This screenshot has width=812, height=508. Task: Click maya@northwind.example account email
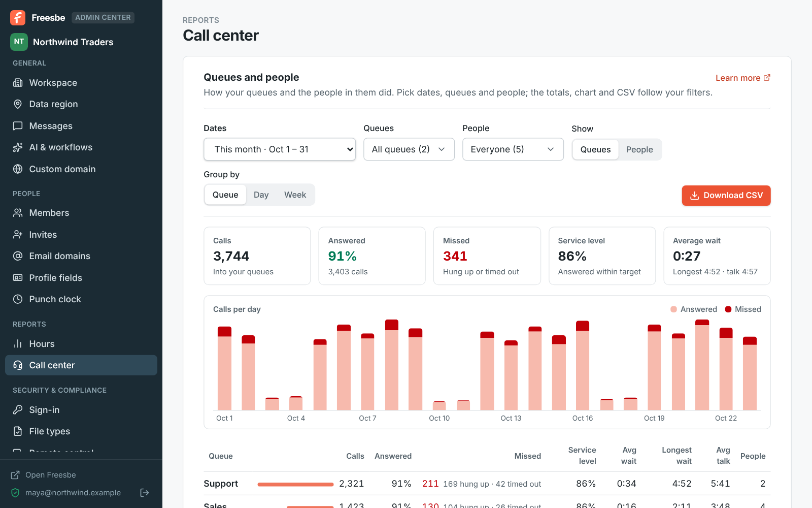pos(73,493)
